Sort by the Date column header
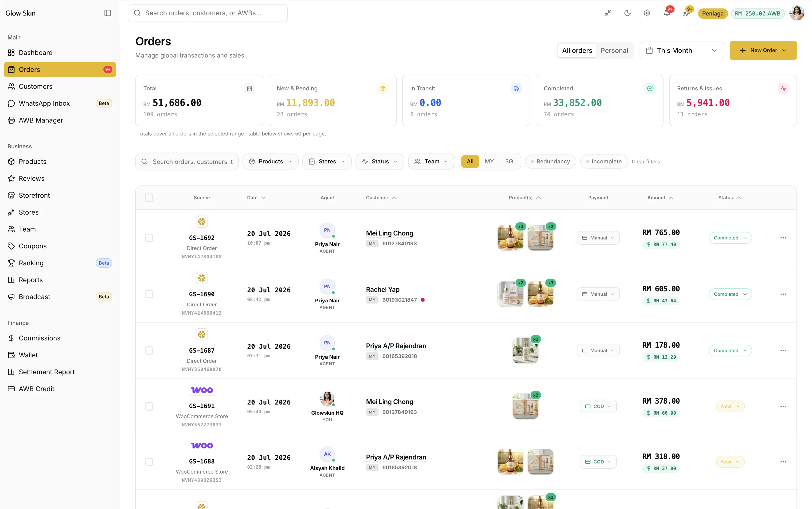 coord(256,198)
